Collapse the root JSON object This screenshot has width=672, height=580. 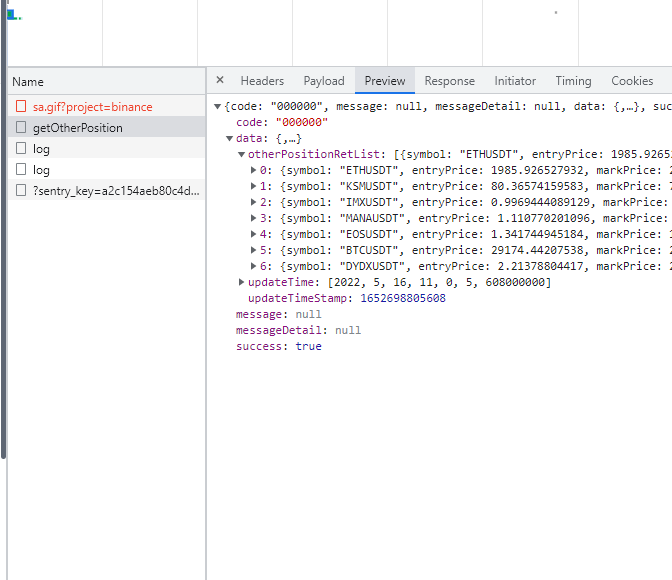pos(218,106)
